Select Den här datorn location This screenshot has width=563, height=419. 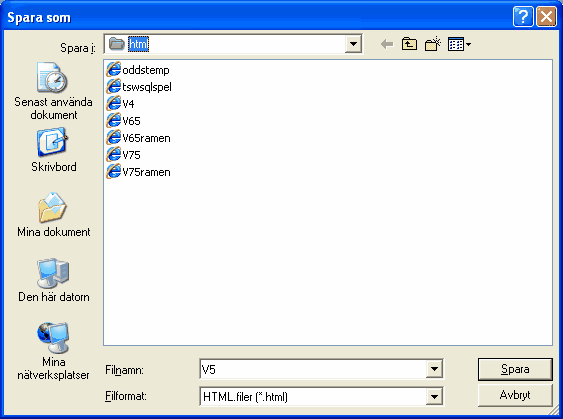(53, 280)
